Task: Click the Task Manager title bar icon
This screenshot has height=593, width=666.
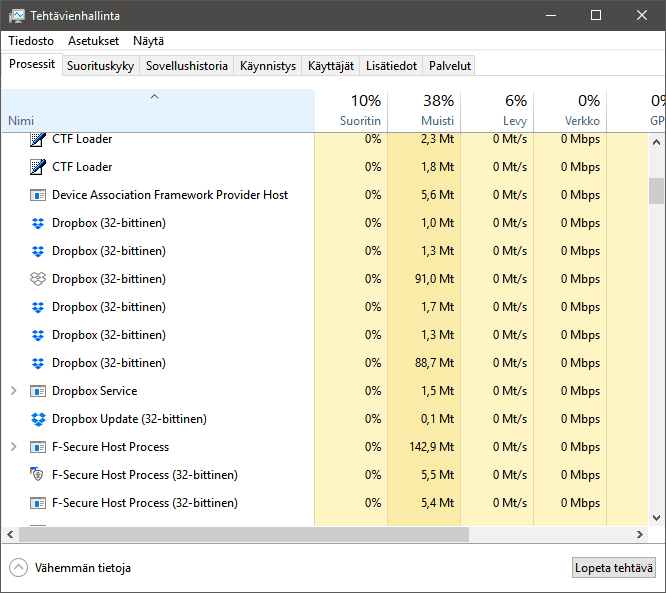Action: pyautogui.click(x=17, y=16)
